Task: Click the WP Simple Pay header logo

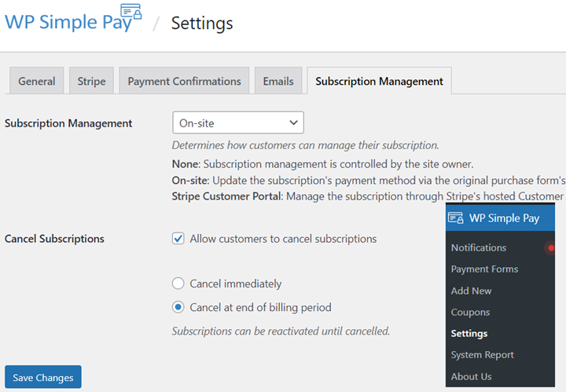Action: click(x=73, y=18)
